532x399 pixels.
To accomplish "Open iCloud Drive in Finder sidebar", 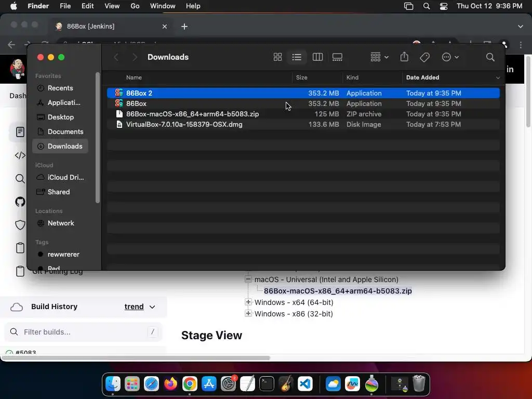I will pyautogui.click(x=60, y=178).
